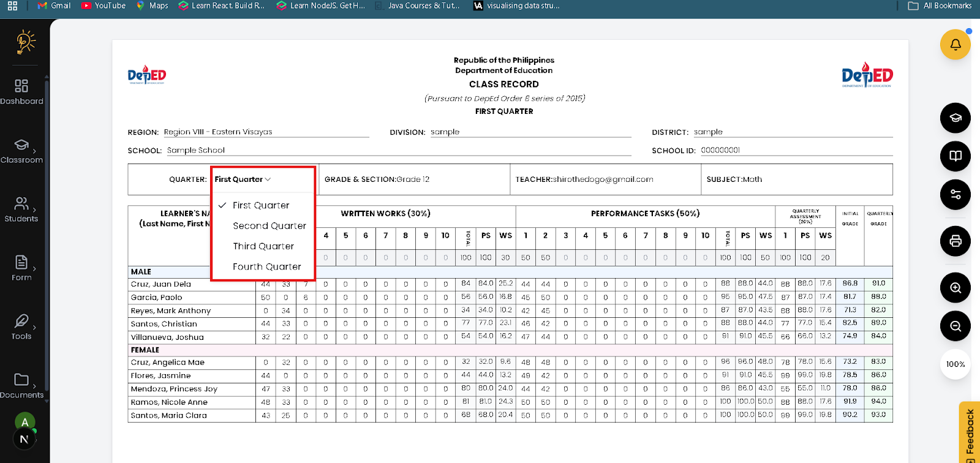Image resolution: width=980 pixels, height=463 pixels.
Task: Click the open book floating button
Action: [x=955, y=156]
